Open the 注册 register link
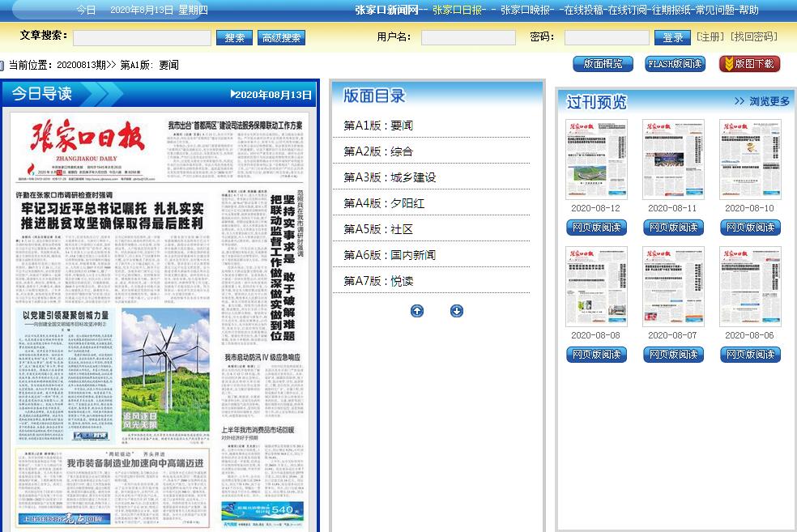 click(710, 36)
